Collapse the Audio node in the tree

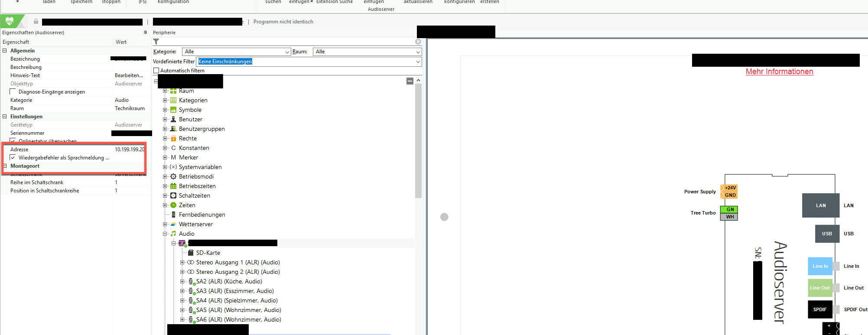point(165,234)
